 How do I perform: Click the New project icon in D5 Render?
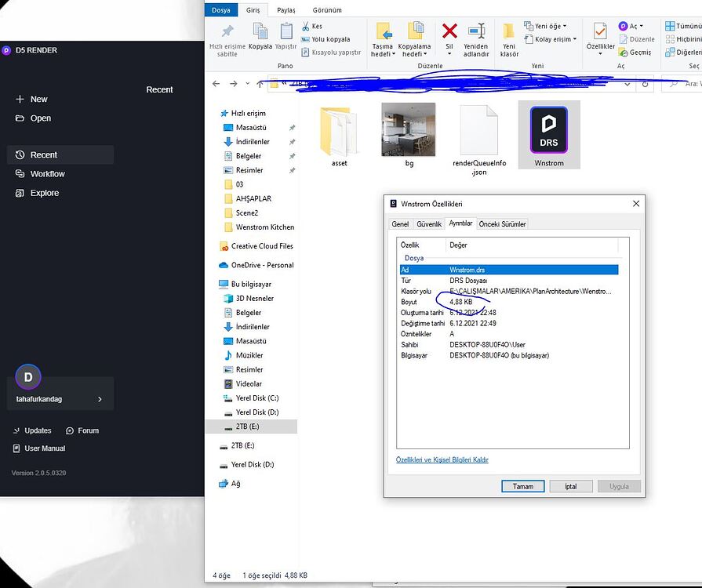click(20, 100)
